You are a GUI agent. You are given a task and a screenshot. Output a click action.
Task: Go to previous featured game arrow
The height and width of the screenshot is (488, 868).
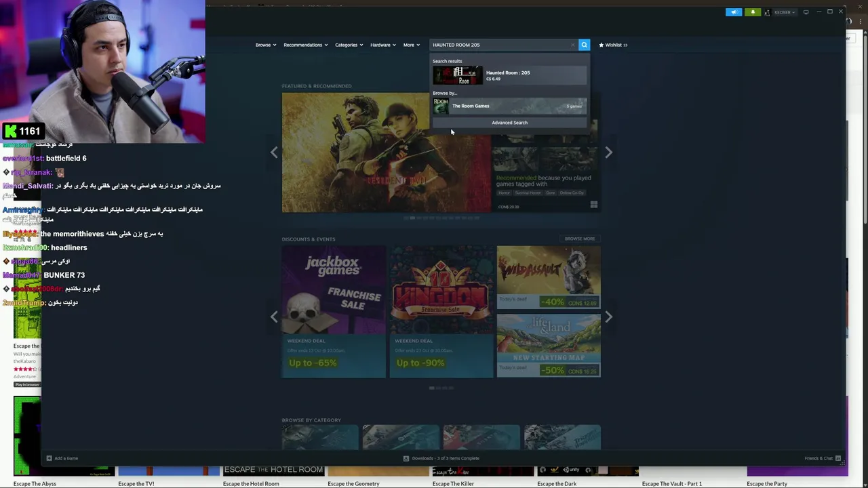pyautogui.click(x=274, y=152)
